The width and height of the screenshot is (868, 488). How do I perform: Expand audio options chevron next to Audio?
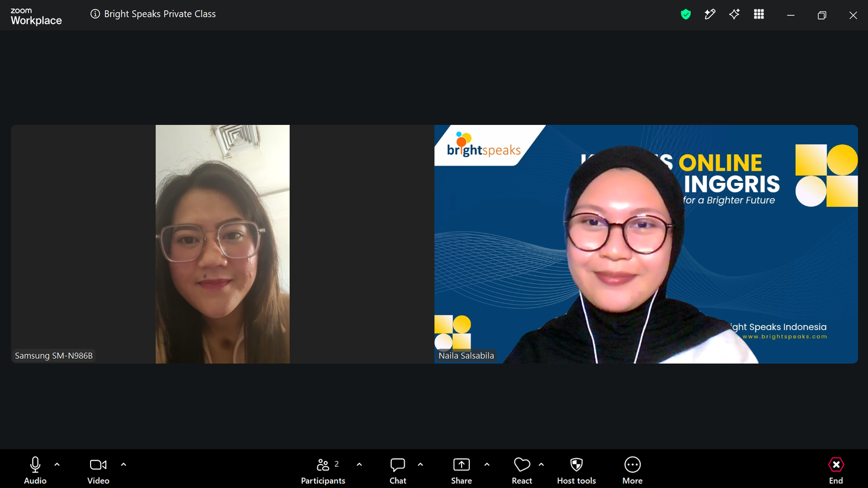tap(57, 464)
